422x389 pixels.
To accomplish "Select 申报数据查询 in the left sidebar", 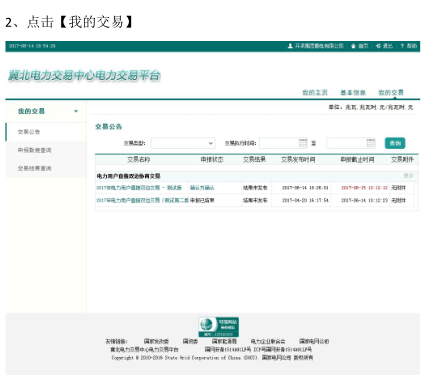I will 34,150.
